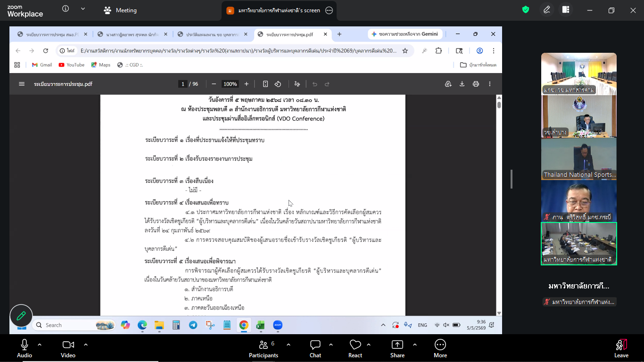Expand the Audio options caret
This screenshot has width=644, height=362.
pos(40,345)
